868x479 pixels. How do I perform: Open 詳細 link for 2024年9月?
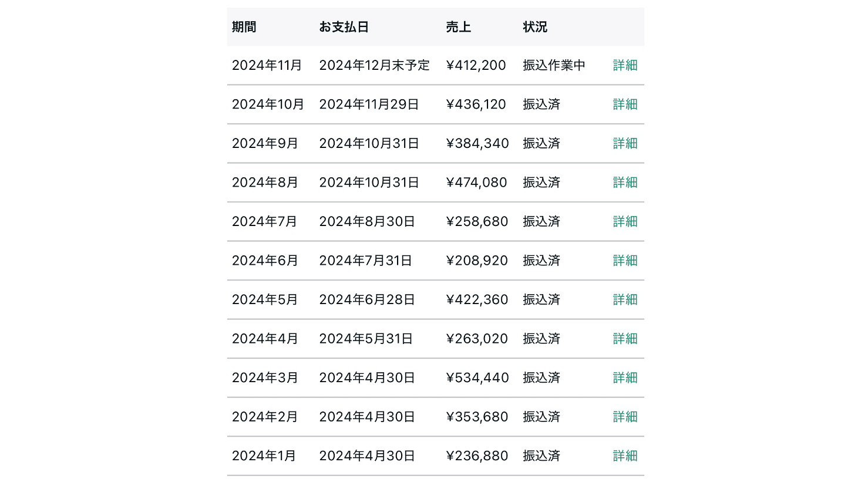625,143
